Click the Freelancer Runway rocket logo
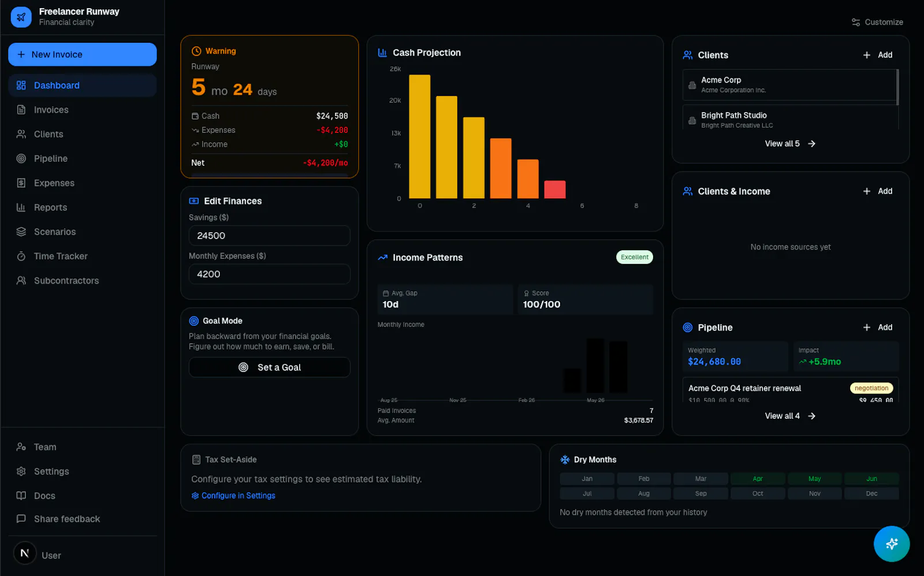The image size is (924, 576). (x=21, y=17)
